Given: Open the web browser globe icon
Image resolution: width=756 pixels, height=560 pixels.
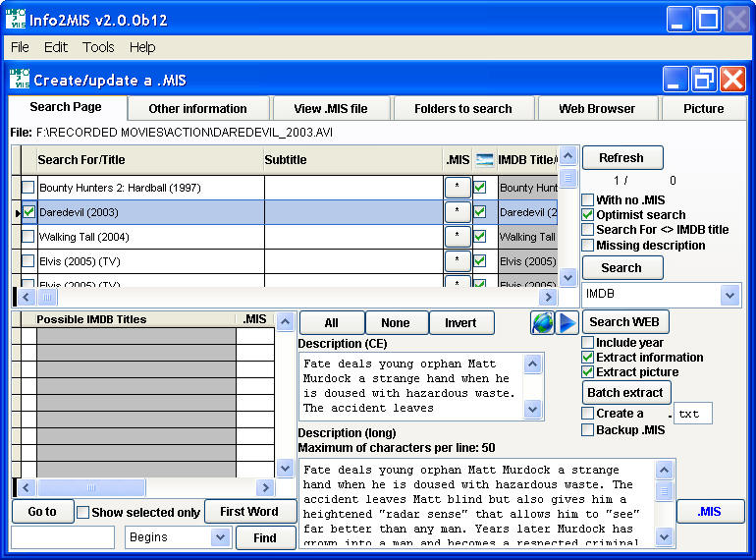Looking at the screenshot, I should click(x=542, y=322).
